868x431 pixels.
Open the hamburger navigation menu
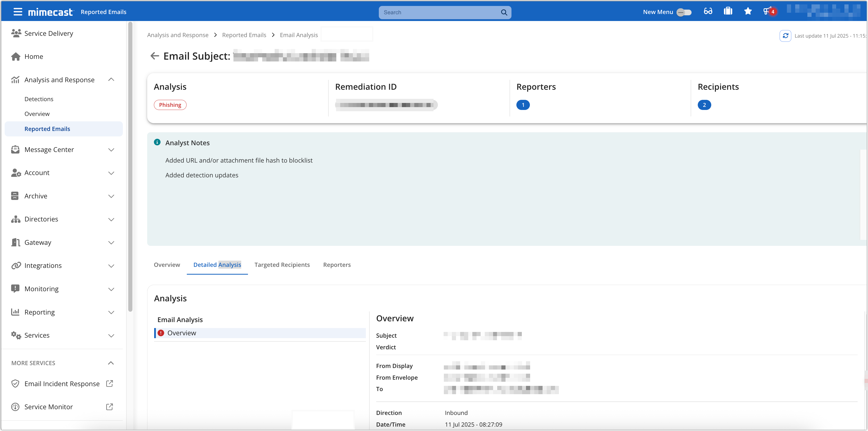(18, 11)
